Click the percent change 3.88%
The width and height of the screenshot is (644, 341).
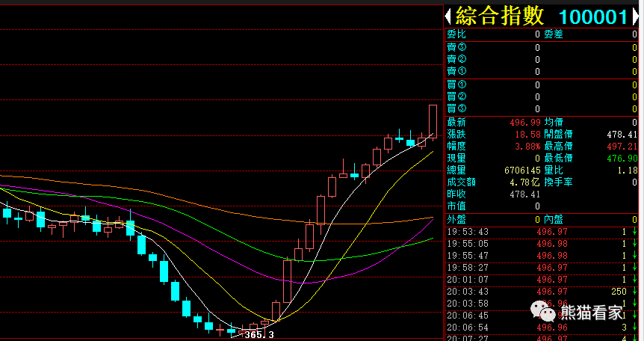pyautogui.click(x=527, y=147)
